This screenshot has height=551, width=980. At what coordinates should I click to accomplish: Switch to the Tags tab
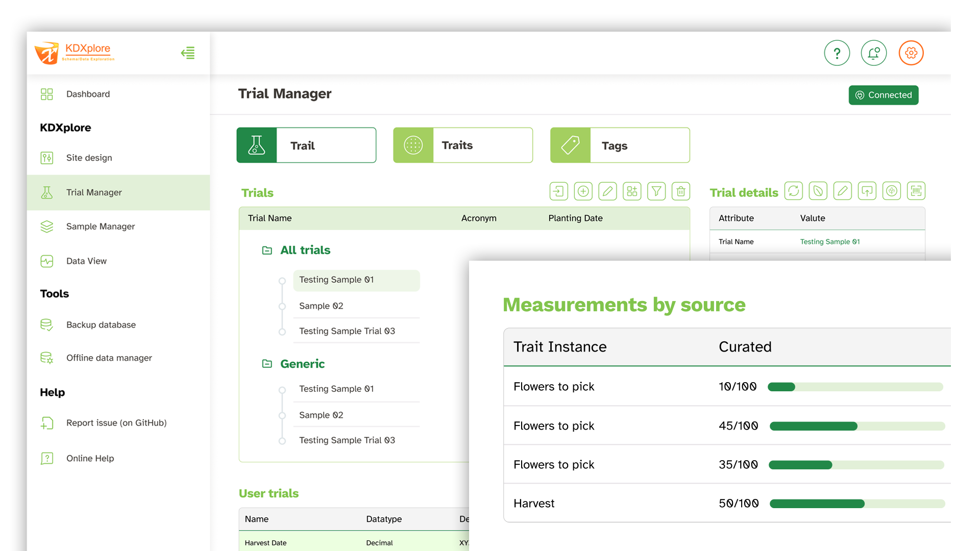(620, 145)
